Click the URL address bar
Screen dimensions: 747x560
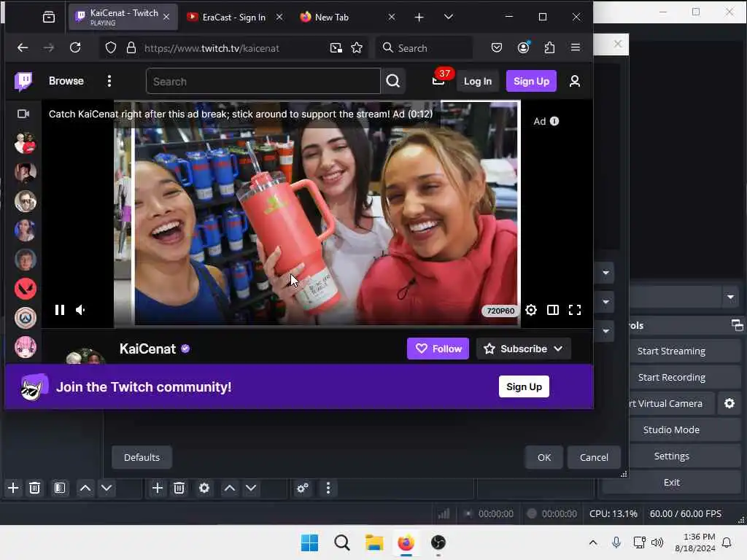point(233,47)
